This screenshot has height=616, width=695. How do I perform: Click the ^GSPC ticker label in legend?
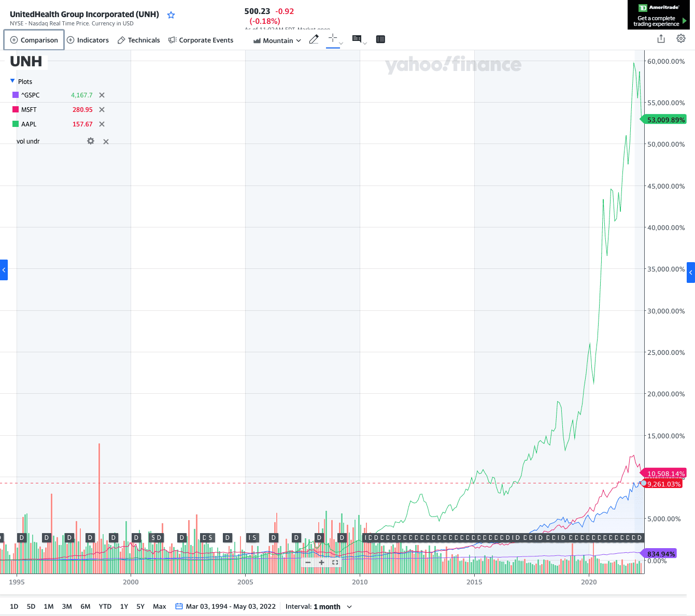pyautogui.click(x=31, y=95)
